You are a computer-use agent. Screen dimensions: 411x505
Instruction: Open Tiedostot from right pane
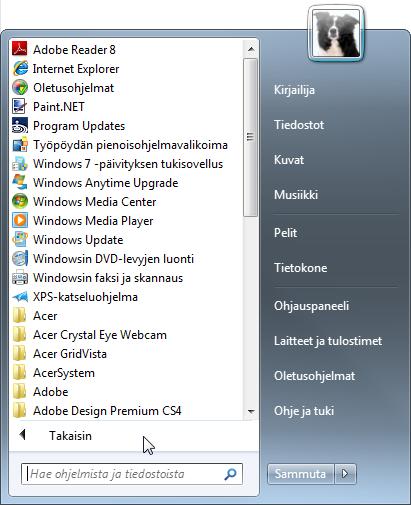coord(299,125)
